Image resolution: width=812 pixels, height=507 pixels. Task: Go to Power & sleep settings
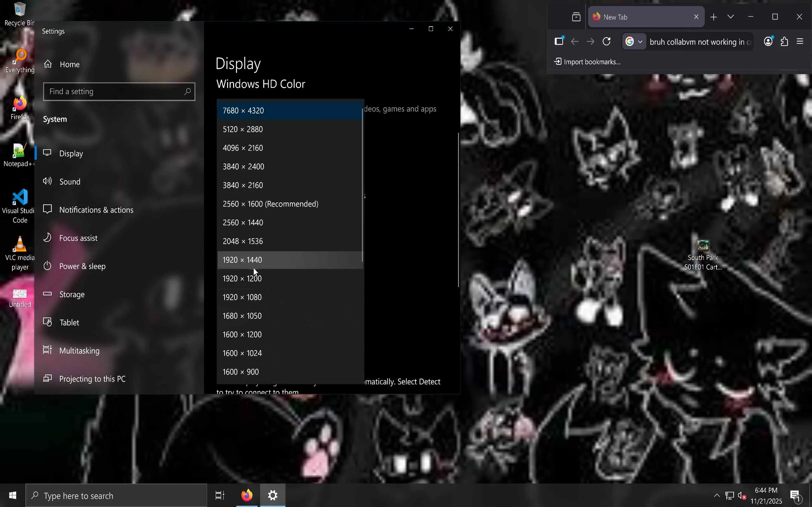tap(82, 266)
